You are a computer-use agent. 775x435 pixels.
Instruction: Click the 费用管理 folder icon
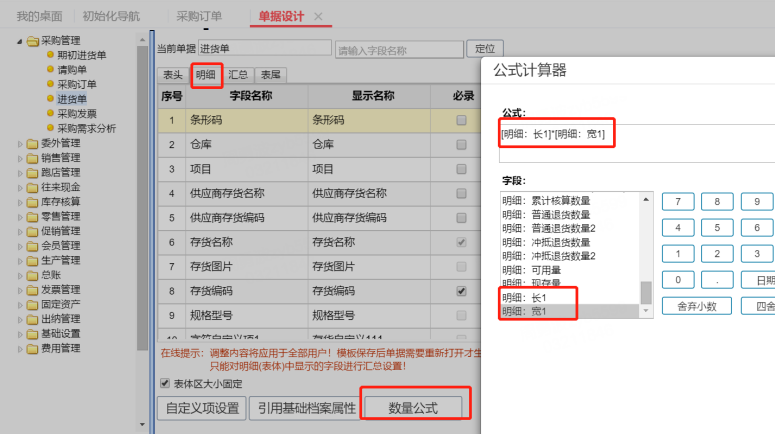pyautogui.click(x=33, y=348)
